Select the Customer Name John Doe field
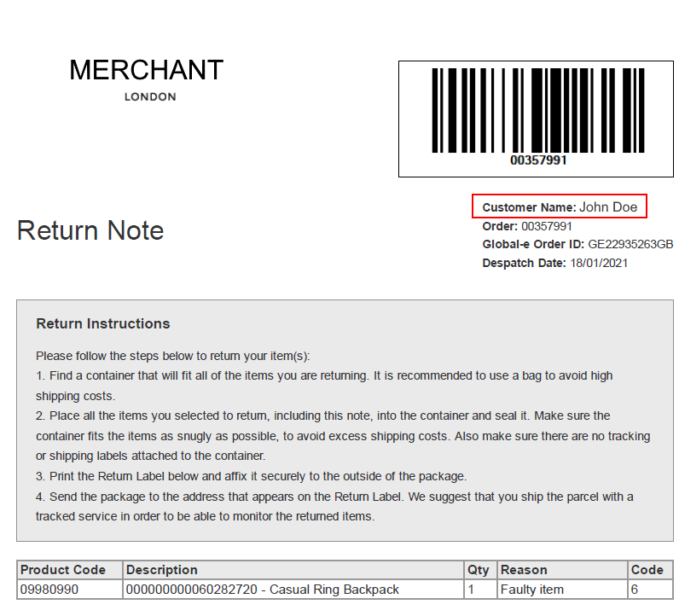Viewport: 679px width, 616px height. click(560, 206)
